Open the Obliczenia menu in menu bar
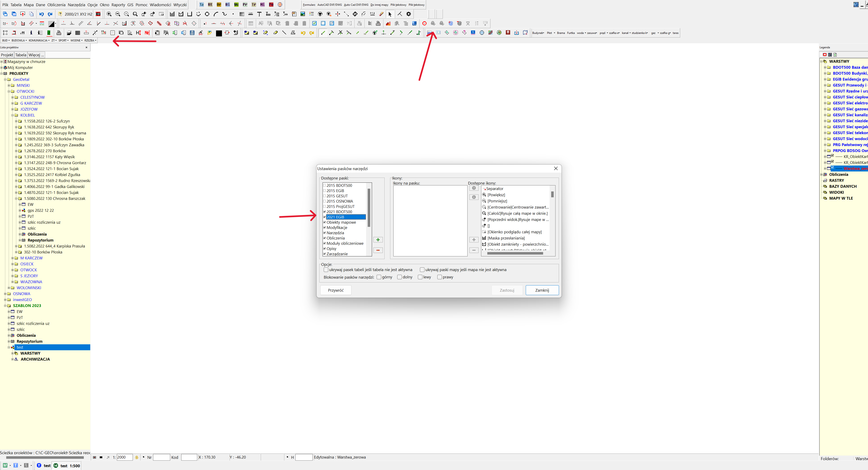 point(56,5)
